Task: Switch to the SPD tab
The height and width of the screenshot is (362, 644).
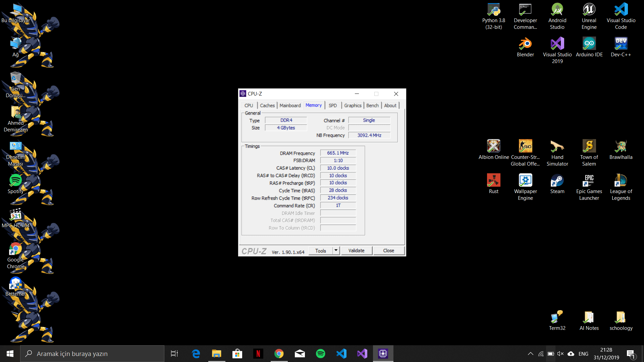Action: tap(333, 106)
